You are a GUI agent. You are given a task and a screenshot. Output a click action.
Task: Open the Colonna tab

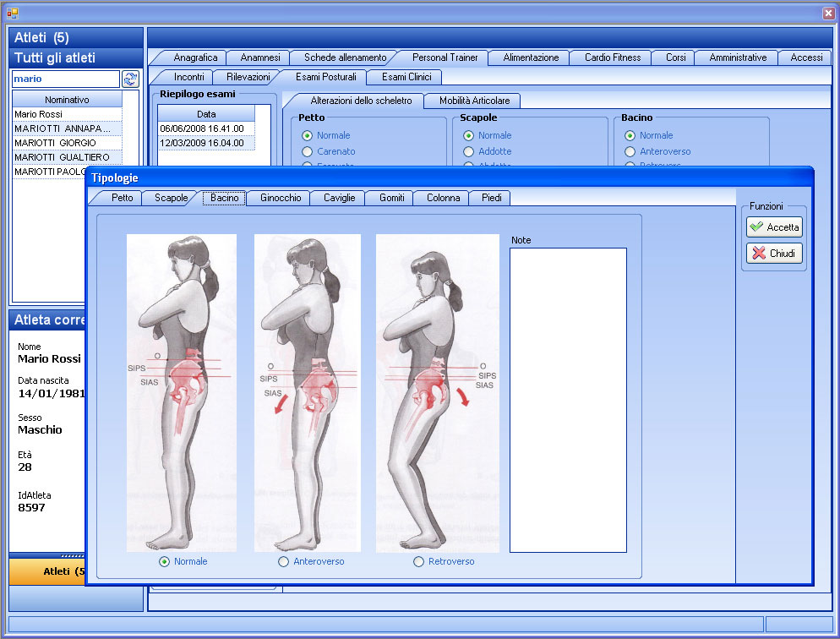[443, 198]
